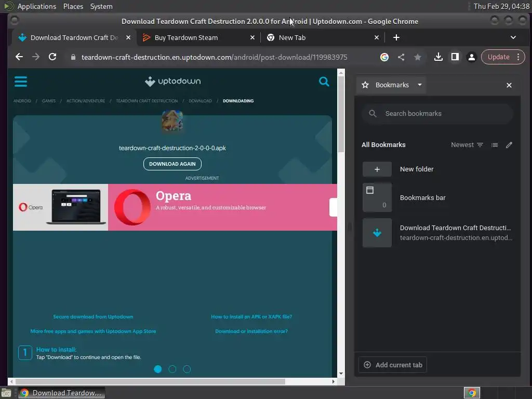The width and height of the screenshot is (532, 399).
Task: Share this page via share icon
Action: (x=401, y=57)
